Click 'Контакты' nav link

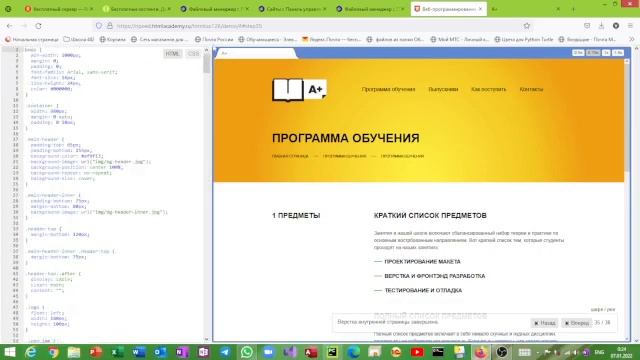pyautogui.click(x=531, y=89)
